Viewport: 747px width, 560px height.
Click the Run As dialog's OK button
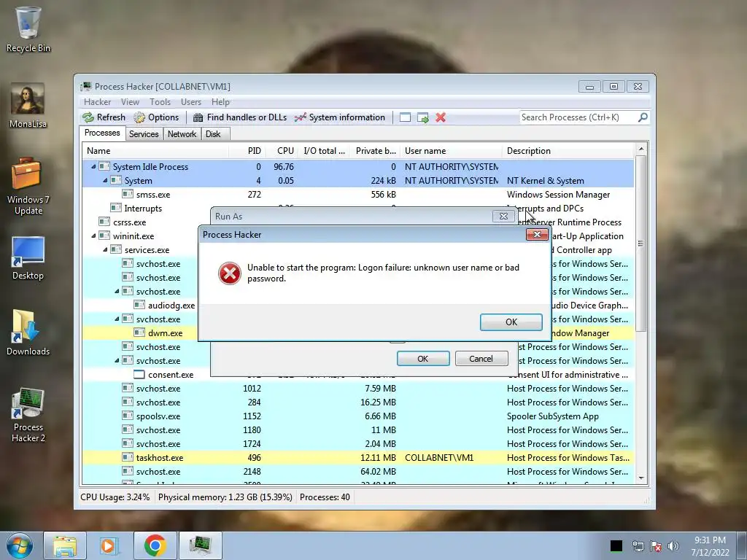tap(423, 359)
